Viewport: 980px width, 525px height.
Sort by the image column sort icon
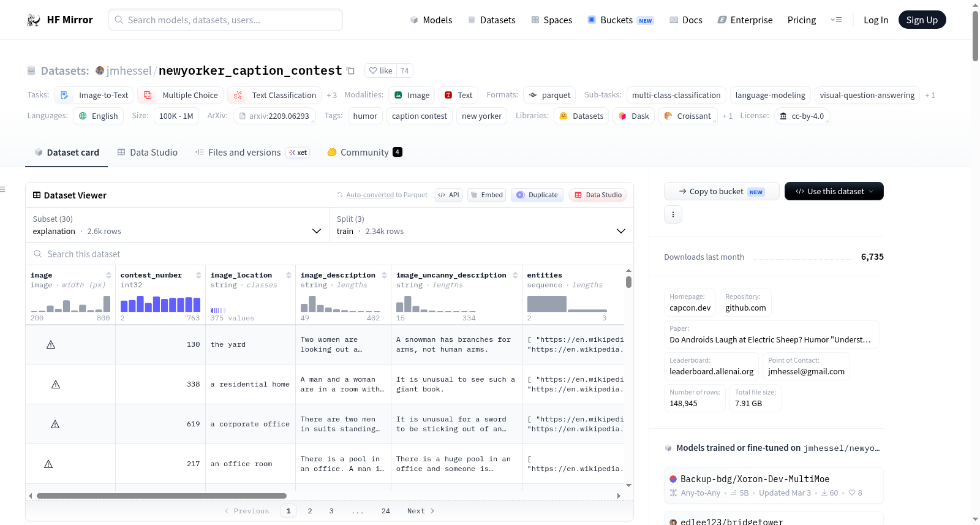coord(108,275)
